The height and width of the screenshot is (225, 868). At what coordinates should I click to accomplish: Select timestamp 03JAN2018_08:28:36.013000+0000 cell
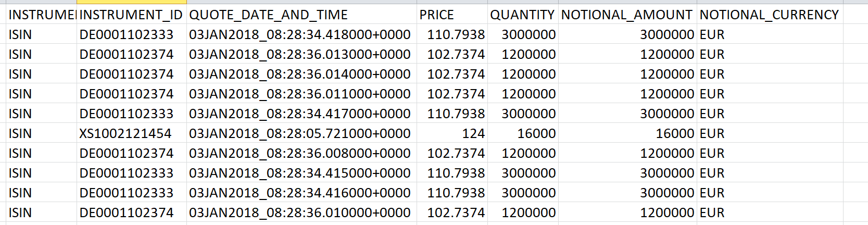pos(301,54)
